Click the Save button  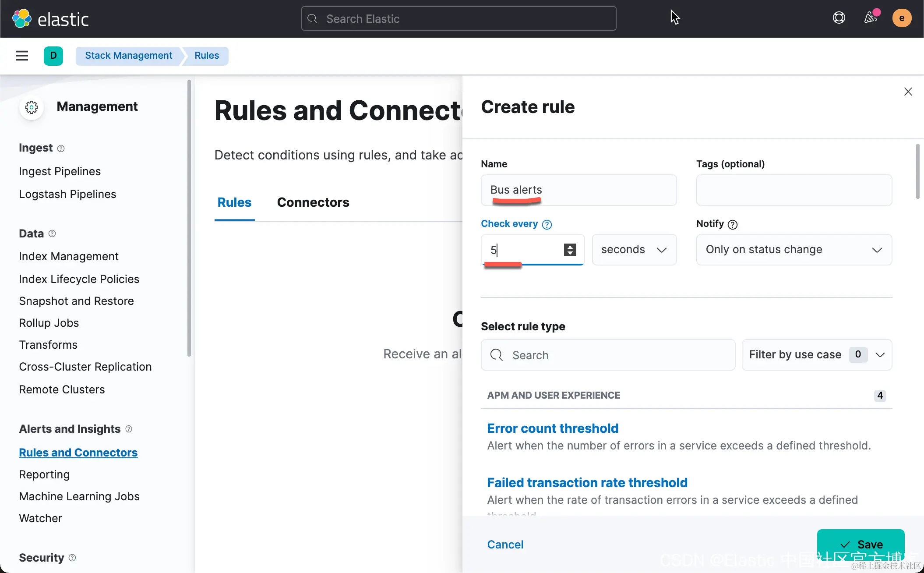point(861,545)
